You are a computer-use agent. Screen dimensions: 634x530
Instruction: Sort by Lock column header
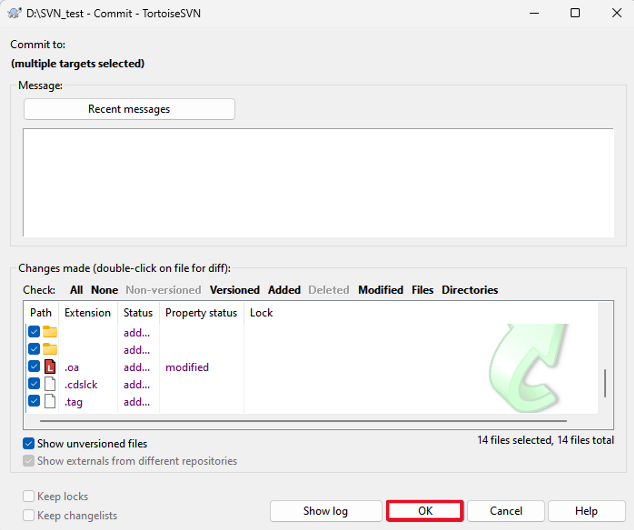[261, 313]
